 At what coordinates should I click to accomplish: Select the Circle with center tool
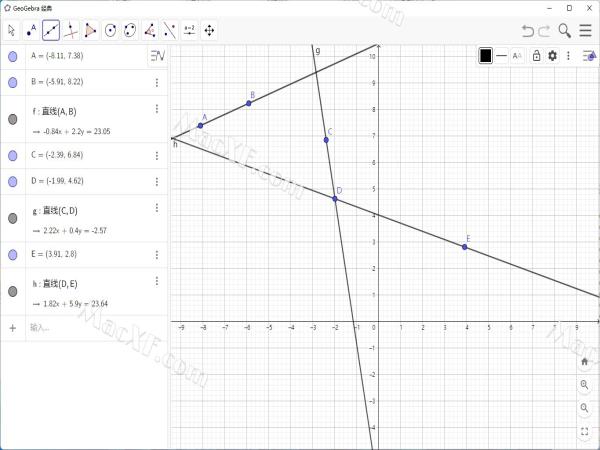click(x=111, y=31)
